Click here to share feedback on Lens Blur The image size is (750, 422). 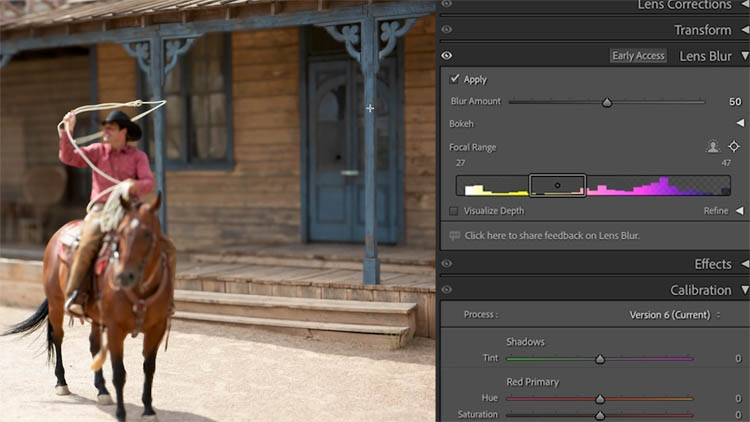pyautogui.click(x=552, y=235)
